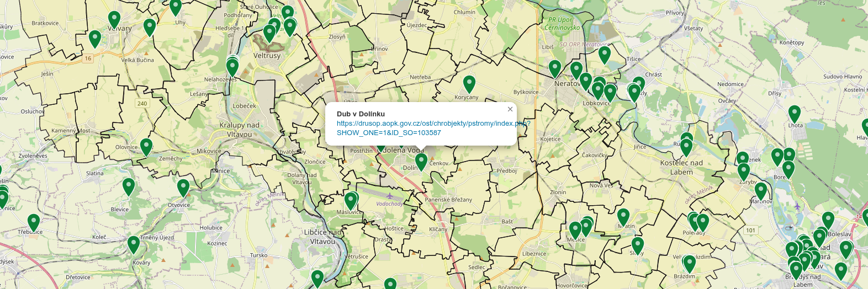Click the Kralupy nad Vltavou town label

(239, 129)
